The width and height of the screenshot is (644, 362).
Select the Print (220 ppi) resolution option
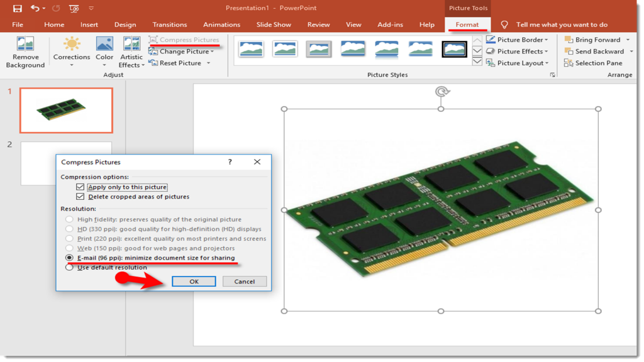69,238
